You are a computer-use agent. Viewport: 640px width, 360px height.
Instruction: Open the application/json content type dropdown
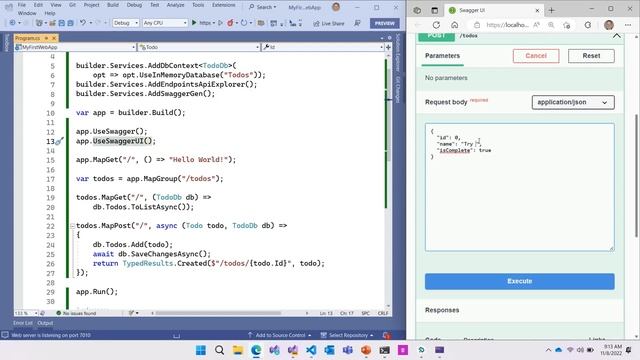pos(573,102)
